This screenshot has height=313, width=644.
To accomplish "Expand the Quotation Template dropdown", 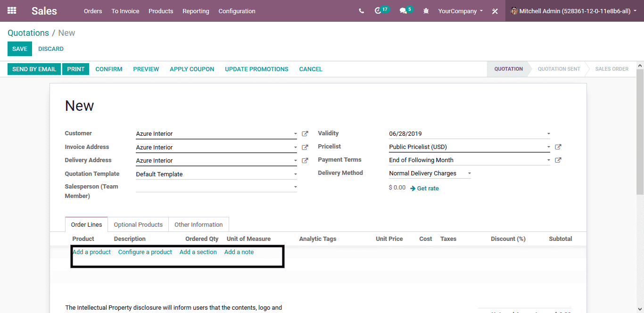I will click(296, 174).
